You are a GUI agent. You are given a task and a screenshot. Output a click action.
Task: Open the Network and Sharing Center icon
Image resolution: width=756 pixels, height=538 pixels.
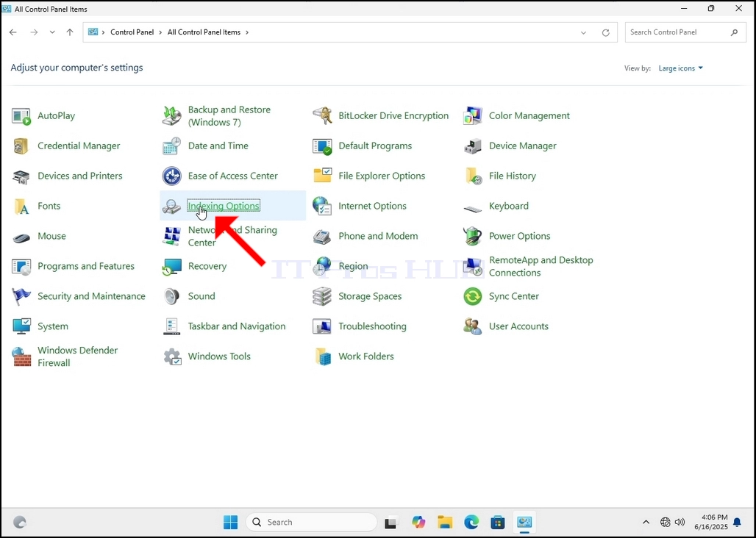[171, 237]
